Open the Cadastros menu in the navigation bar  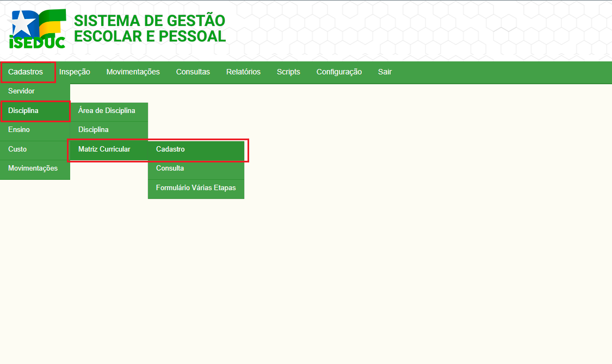click(26, 72)
